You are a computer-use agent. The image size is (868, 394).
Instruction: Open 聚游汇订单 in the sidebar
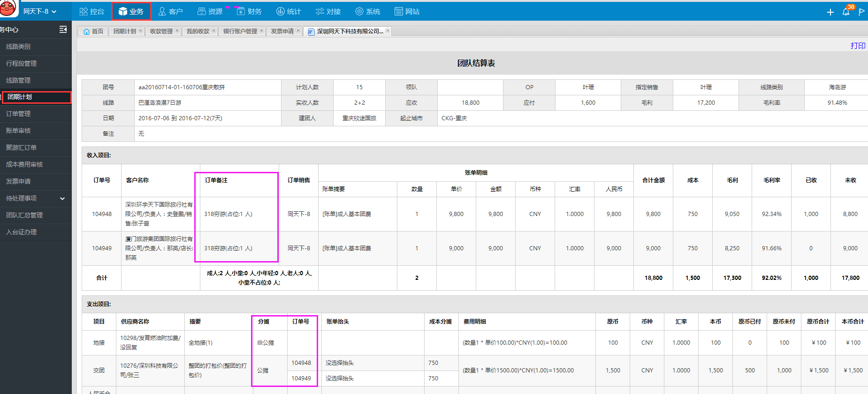[36, 147]
